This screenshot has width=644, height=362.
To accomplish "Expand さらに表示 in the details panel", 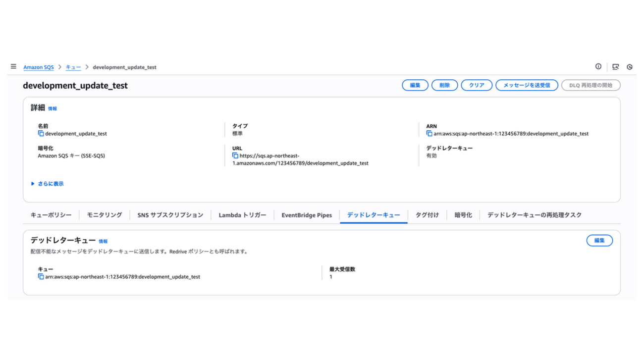I will click(x=48, y=184).
